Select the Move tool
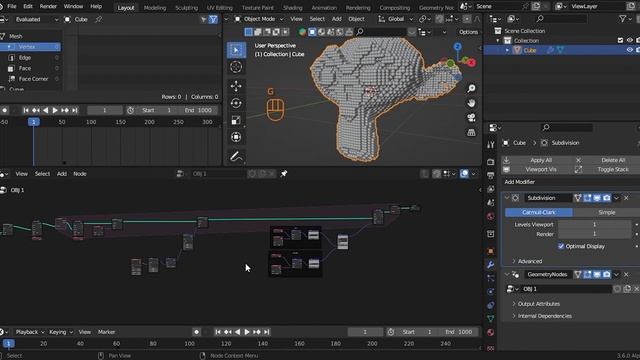The height and width of the screenshot is (360, 640). coord(236,86)
